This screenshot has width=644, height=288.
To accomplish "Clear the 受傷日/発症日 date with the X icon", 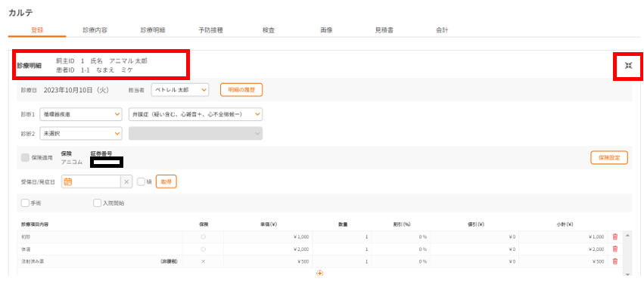I will (126, 181).
